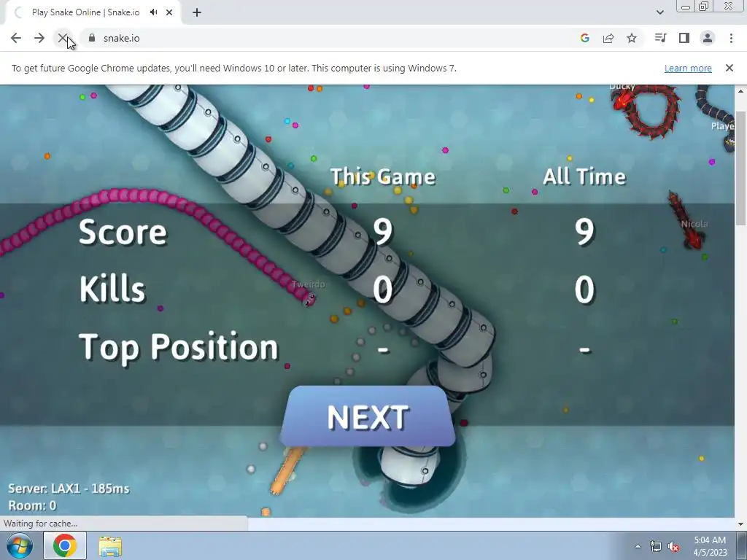
Task: Expand the tab search dropdown
Action: coord(659,12)
